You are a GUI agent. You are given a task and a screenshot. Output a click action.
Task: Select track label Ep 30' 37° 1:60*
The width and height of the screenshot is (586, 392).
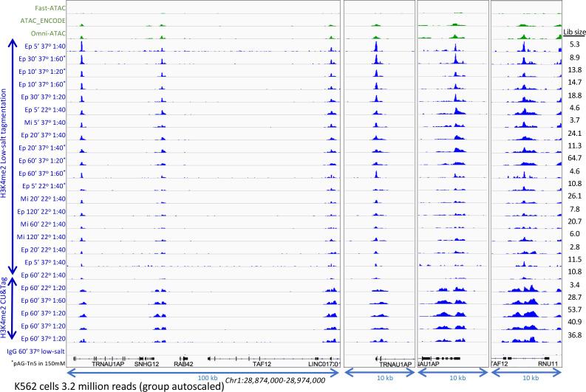42,58
